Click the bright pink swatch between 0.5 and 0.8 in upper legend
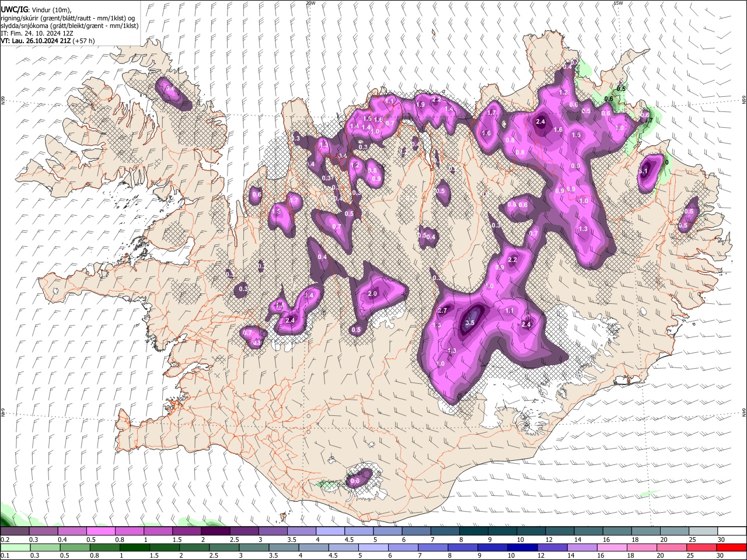The height and width of the screenshot is (560, 747). click(100, 531)
